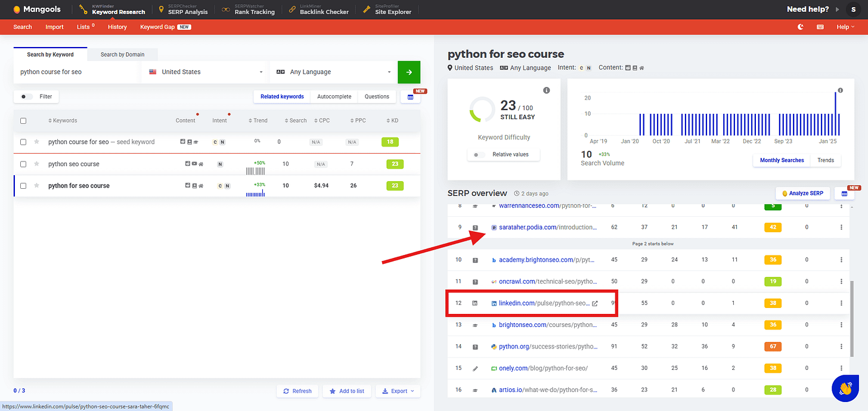
Task: Click the green search arrow button
Action: click(409, 72)
